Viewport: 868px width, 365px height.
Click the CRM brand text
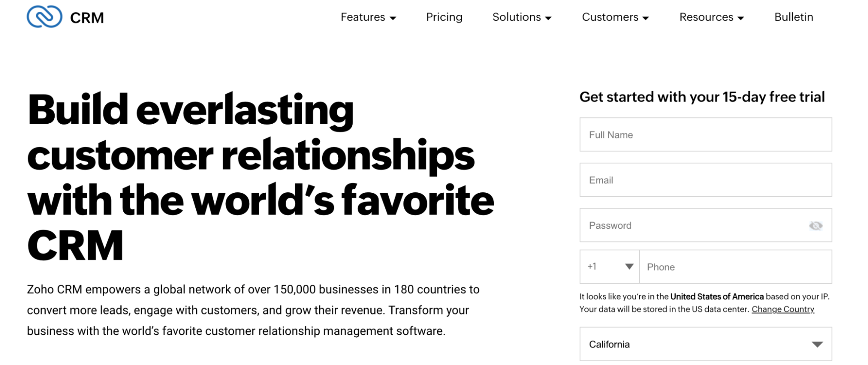pos(87,18)
